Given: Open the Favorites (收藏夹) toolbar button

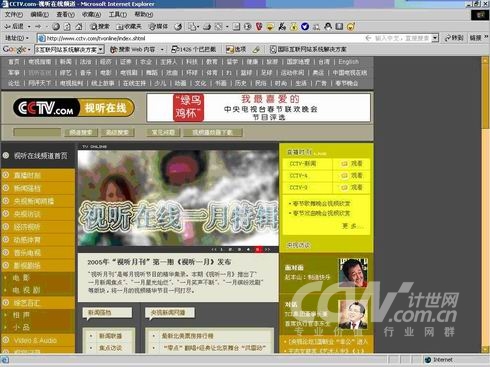Looking at the screenshot, I should click(129, 27).
